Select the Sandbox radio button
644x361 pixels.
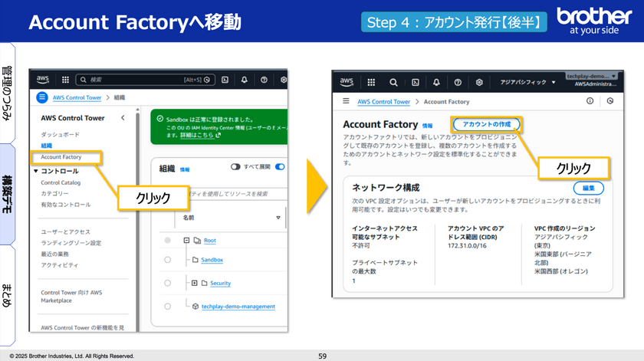168,261
